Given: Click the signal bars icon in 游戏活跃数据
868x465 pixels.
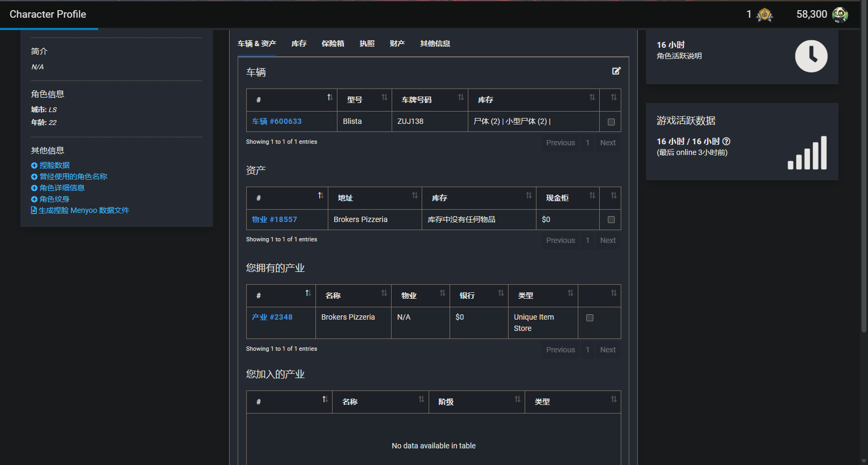Looking at the screenshot, I should [807, 153].
